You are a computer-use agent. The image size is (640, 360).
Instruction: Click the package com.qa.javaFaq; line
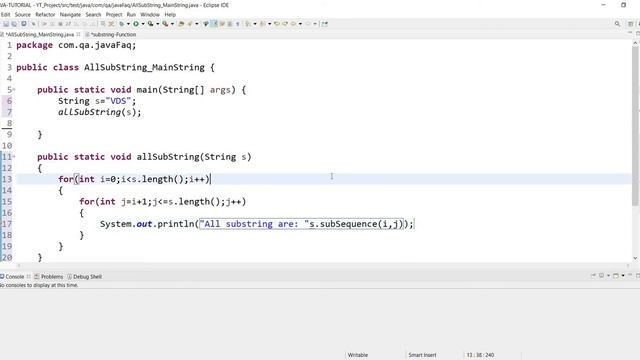click(x=76, y=45)
